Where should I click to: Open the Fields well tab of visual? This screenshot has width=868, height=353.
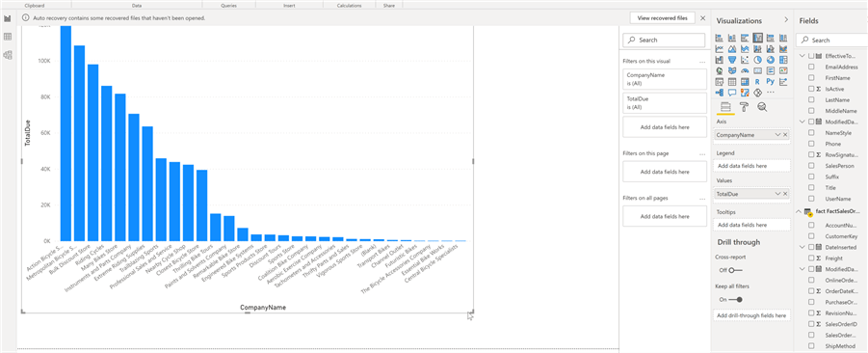pos(725,107)
